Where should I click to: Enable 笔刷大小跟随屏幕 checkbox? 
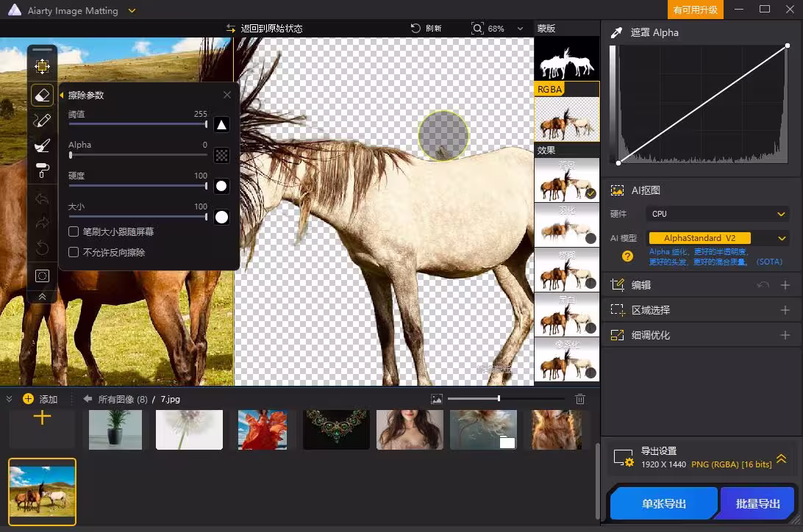(x=74, y=231)
